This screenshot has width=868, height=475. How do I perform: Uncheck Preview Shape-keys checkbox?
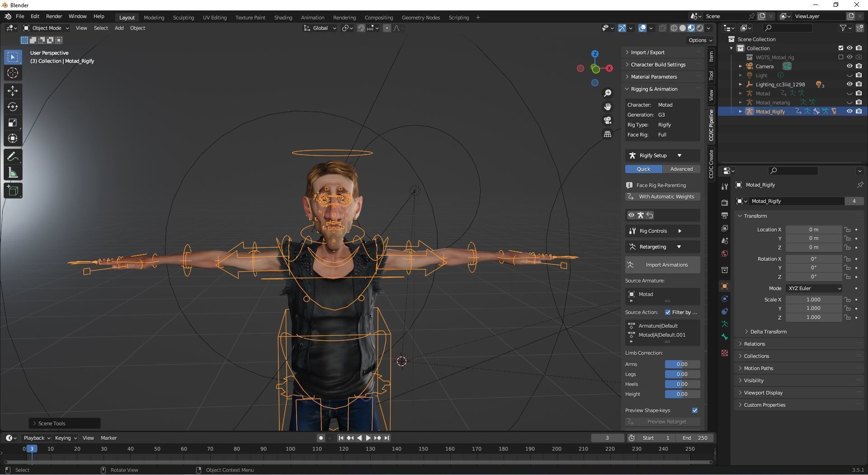[695, 410]
